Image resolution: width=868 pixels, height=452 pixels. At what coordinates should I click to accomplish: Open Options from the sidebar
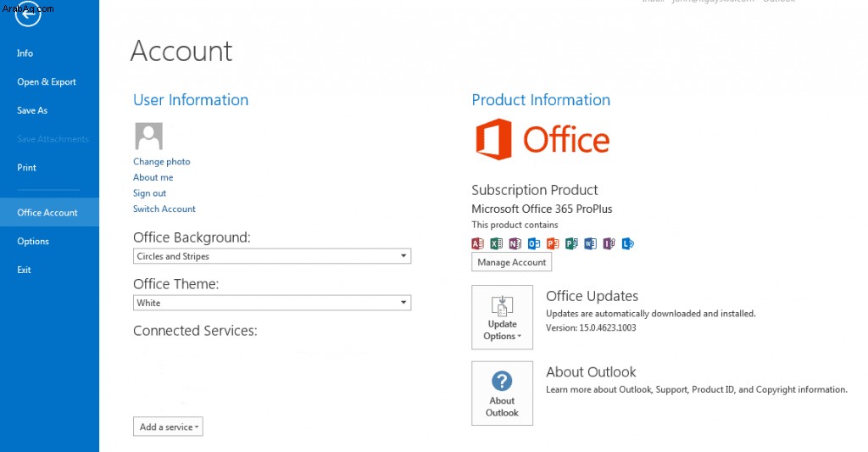[33, 241]
